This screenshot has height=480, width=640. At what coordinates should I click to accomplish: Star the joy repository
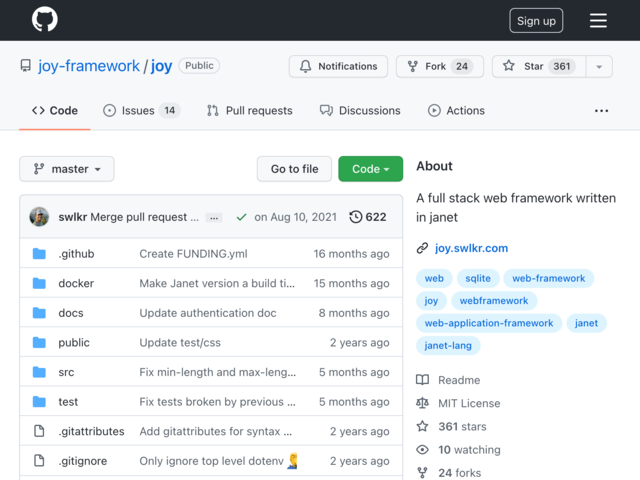point(539,66)
